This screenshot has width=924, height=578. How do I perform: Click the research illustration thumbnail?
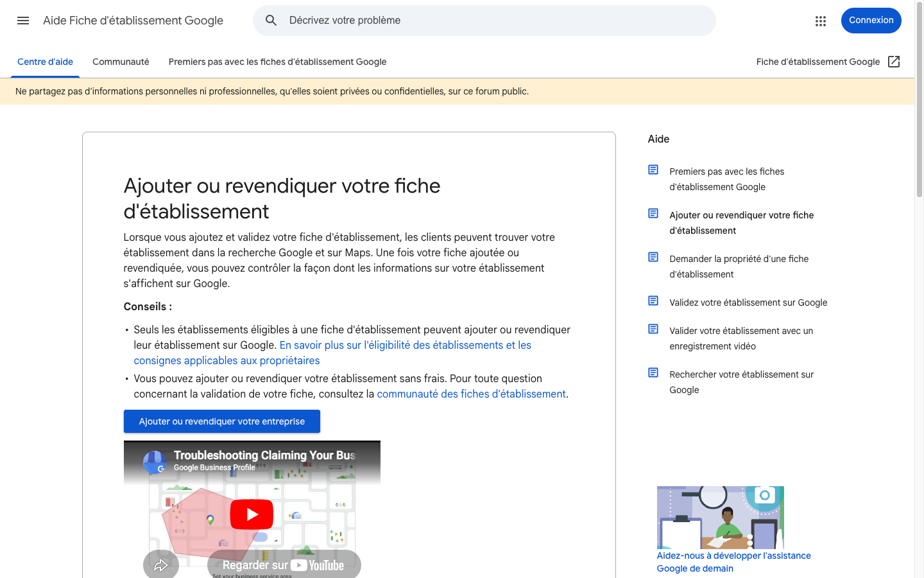(721, 518)
